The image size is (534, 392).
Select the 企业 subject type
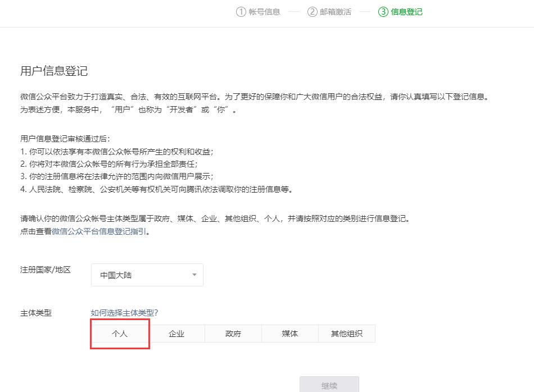[x=177, y=334]
